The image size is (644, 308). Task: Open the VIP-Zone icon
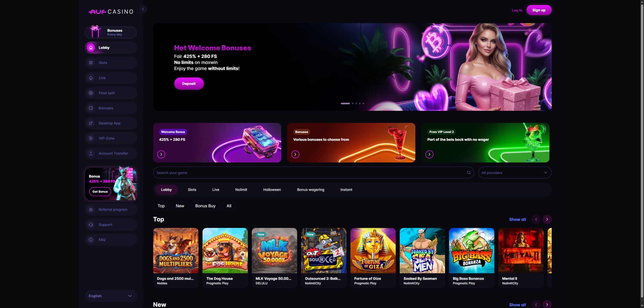91,138
